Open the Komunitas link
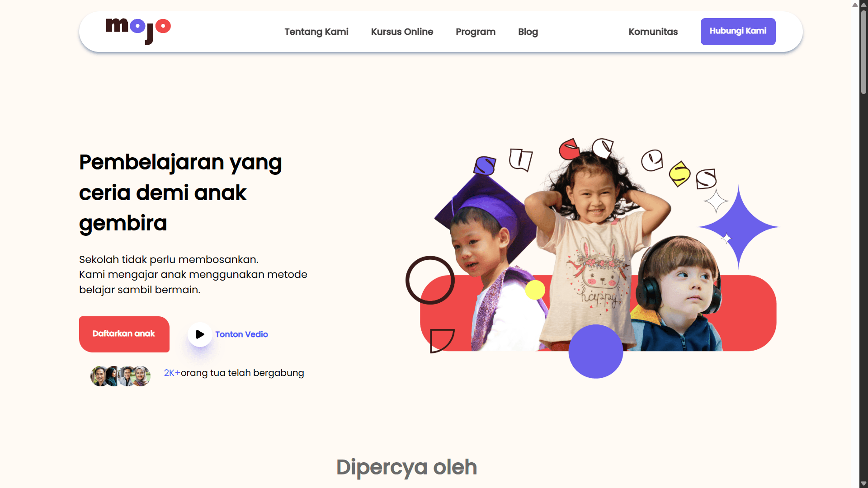This screenshot has width=868, height=488. pyautogui.click(x=653, y=32)
